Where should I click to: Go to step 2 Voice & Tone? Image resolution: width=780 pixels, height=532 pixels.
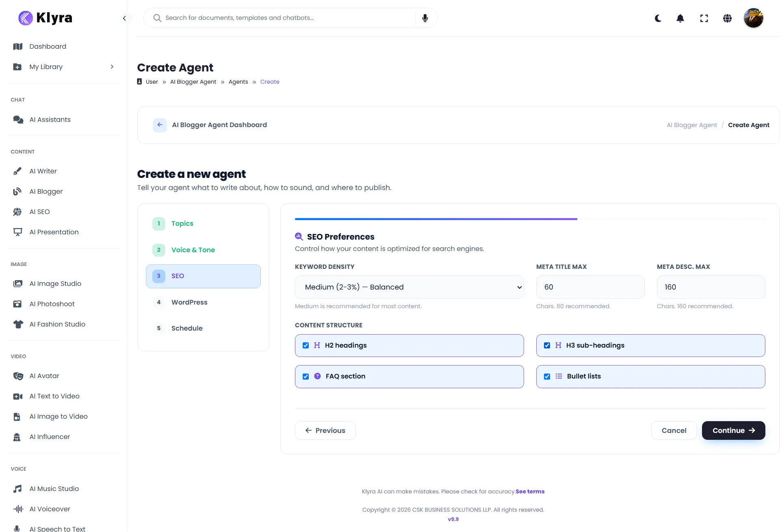point(203,250)
